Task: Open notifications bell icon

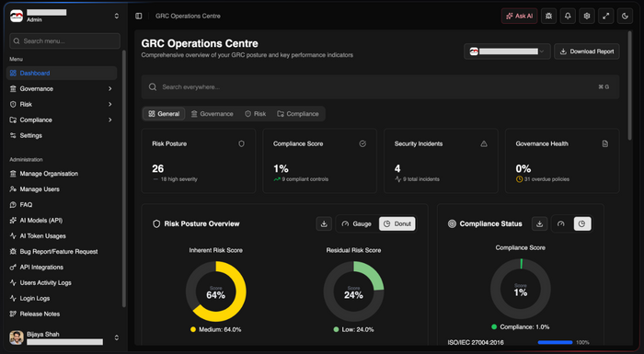Action: (568, 16)
